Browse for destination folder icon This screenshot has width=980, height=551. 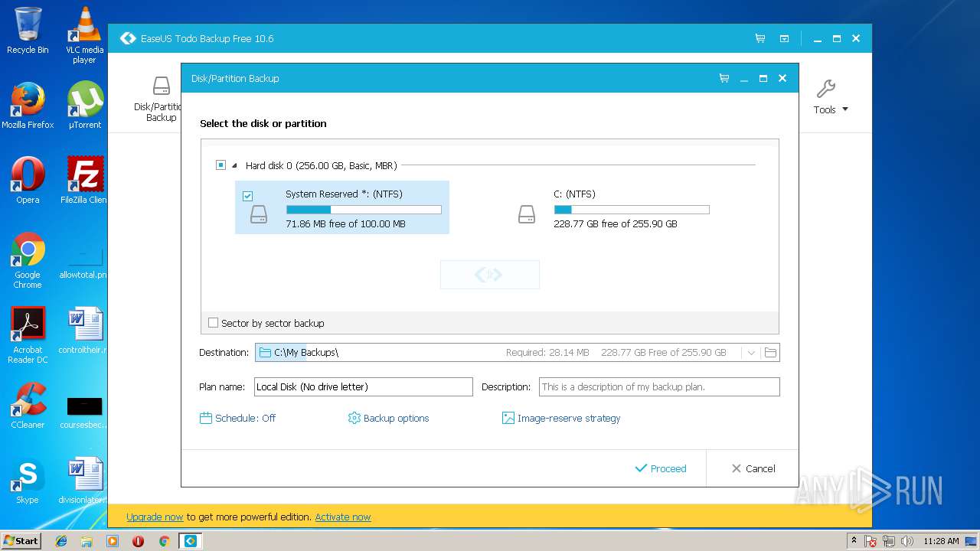tap(770, 353)
